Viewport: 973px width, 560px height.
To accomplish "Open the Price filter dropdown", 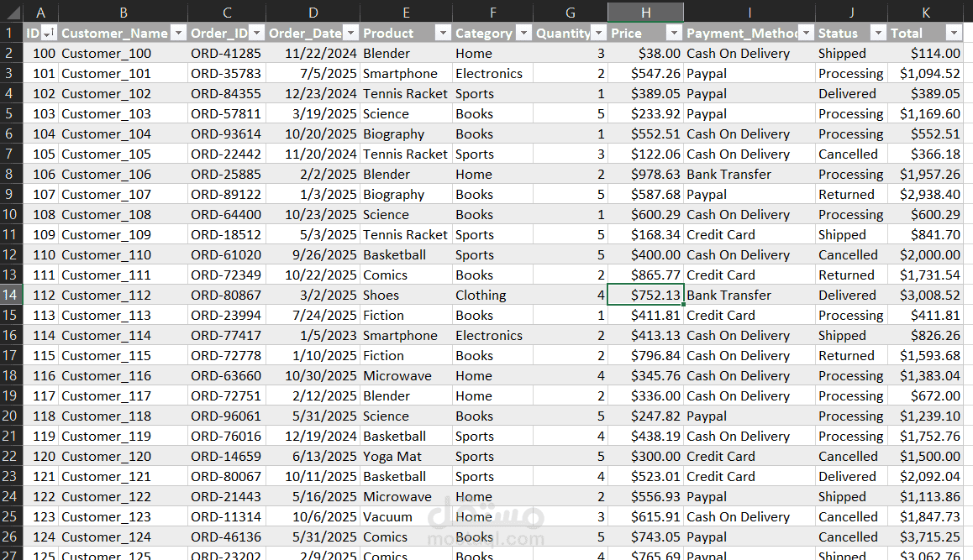I will click(x=674, y=33).
